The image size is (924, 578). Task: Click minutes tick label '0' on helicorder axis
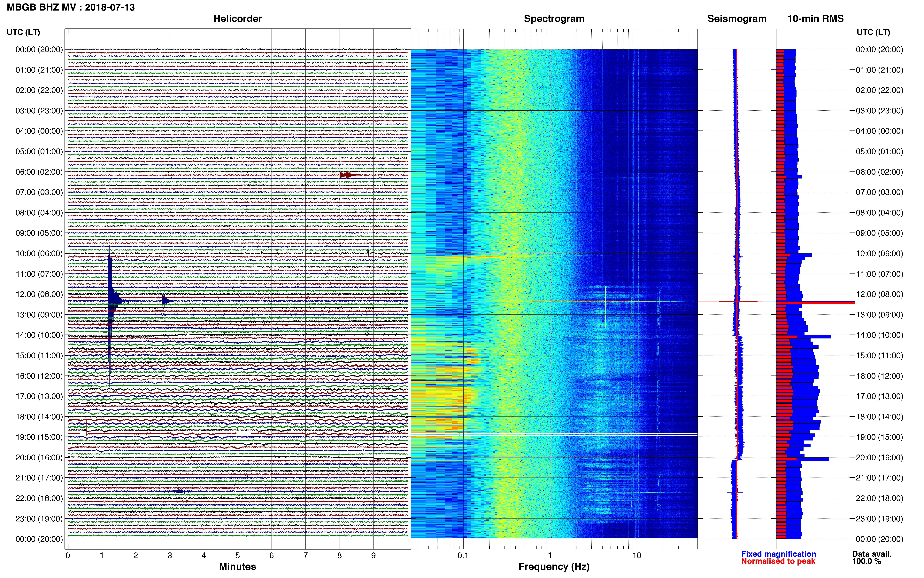[68, 555]
